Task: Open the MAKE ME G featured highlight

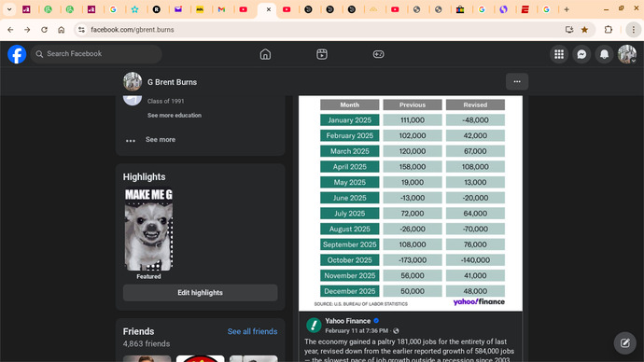Action: [148, 230]
